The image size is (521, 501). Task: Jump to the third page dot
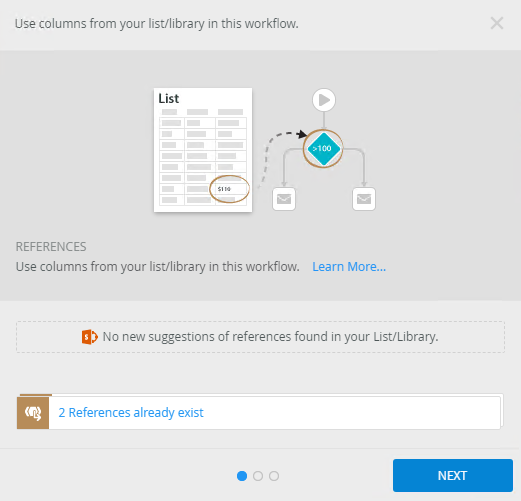[274, 476]
